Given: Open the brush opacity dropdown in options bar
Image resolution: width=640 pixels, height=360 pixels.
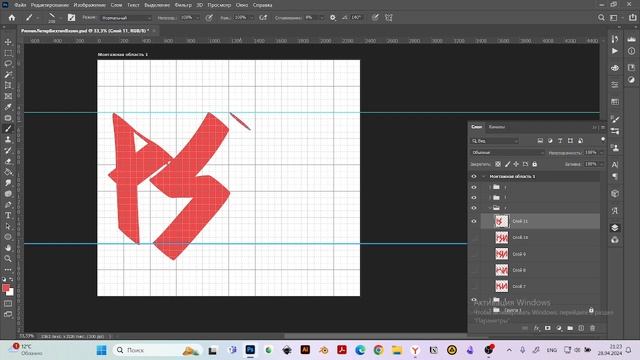Looking at the screenshot, I should pyautogui.click(x=198, y=18).
